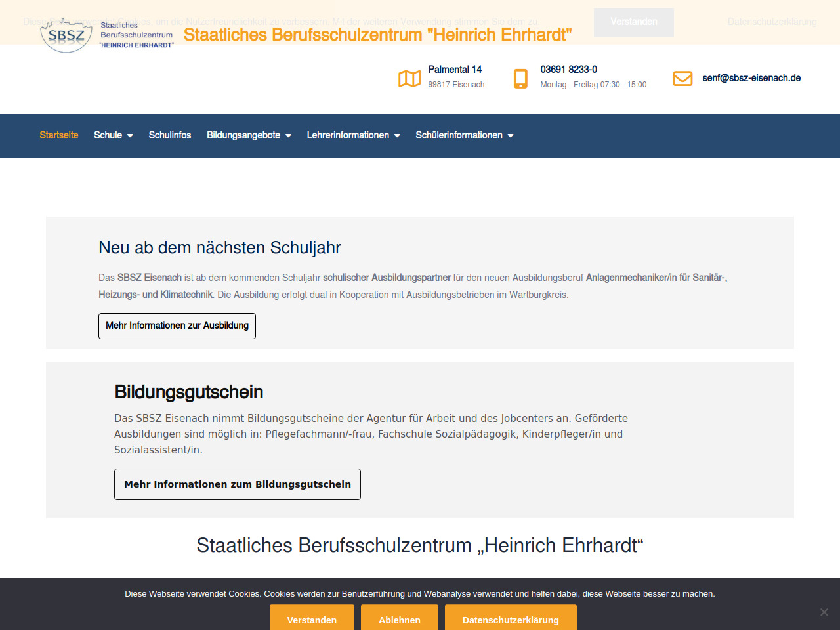Click the SBSZ school logo
Image resolution: width=840 pixels, height=630 pixels.
pyautogui.click(x=107, y=35)
